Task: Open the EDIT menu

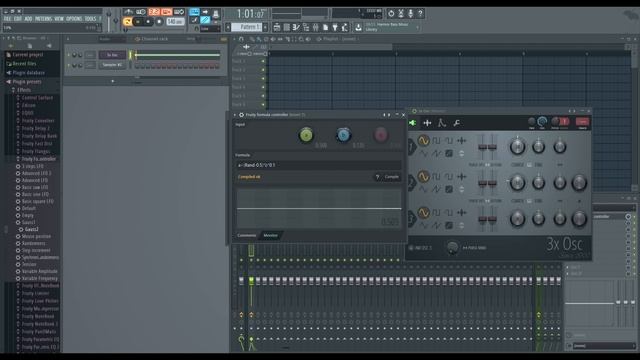Action: click(18, 19)
